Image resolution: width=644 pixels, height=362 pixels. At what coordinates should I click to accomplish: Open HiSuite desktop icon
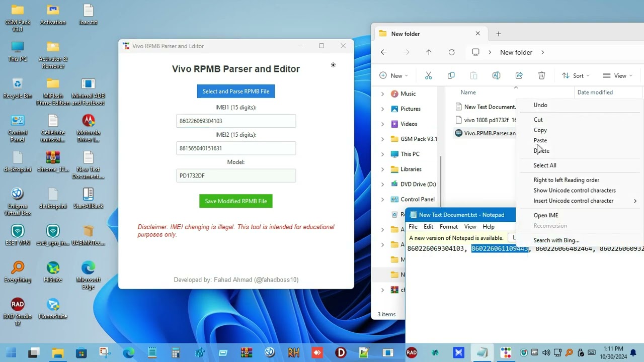pyautogui.click(x=53, y=271)
